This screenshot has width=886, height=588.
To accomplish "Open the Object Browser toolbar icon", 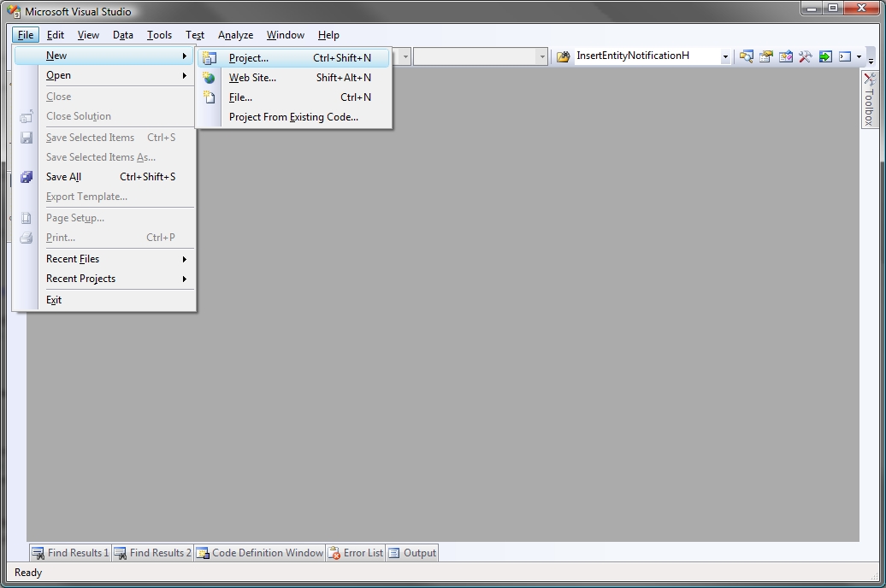I will pyautogui.click(x=785, y=56).
